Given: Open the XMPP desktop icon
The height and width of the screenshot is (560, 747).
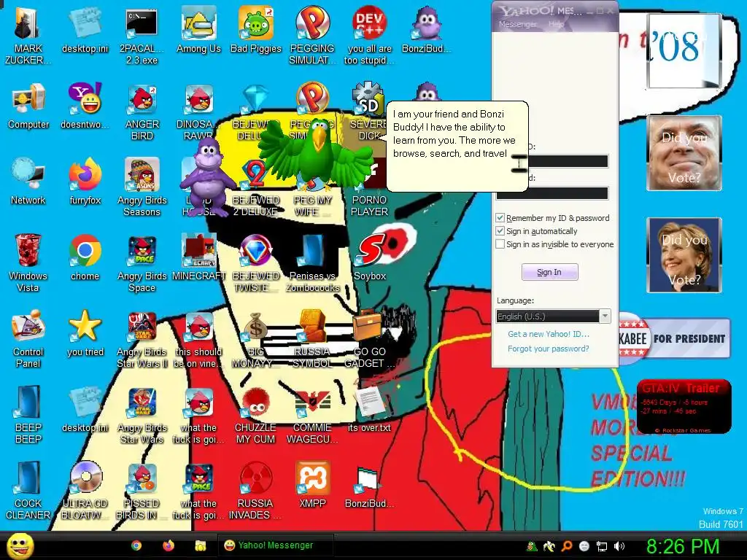Looking at the screenshot, I should point(312,484).
